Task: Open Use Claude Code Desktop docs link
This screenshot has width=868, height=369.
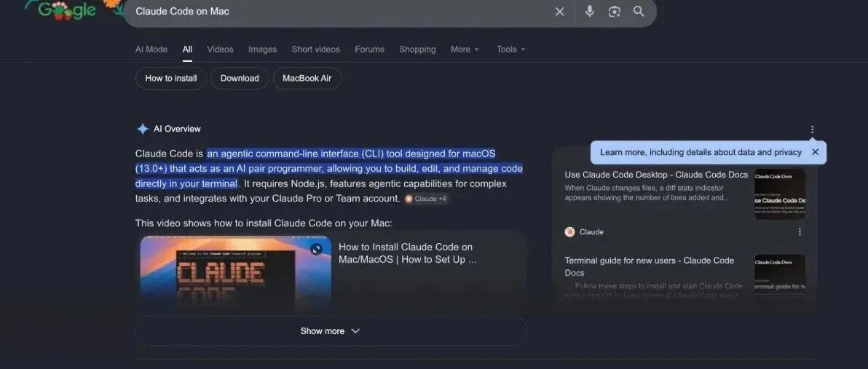Action: pos(656,174)
